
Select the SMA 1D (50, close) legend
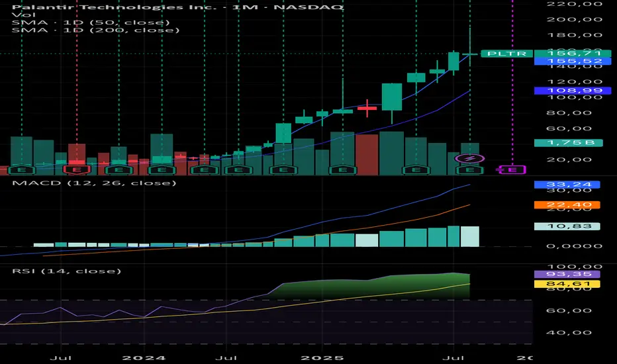pos(91,23)
